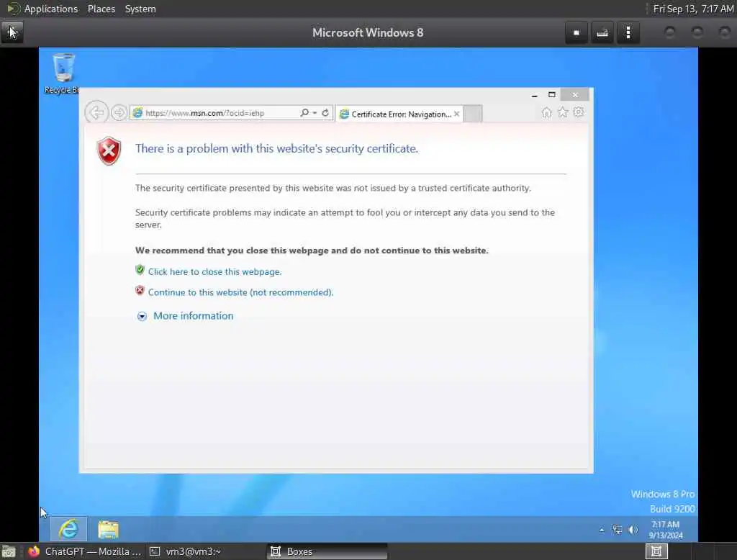Open Internet Explorer from Windows taskbar
This screenshot has height=560, width=737.
(68, 530)
